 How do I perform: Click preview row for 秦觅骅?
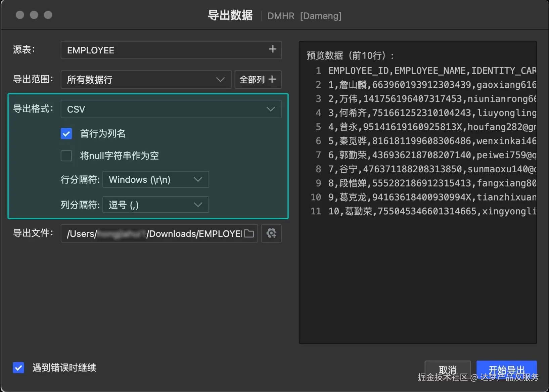pyautogui.click(x=432, y=141)
